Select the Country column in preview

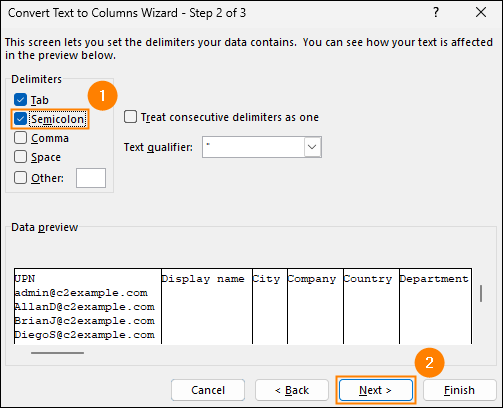(368, 279)
